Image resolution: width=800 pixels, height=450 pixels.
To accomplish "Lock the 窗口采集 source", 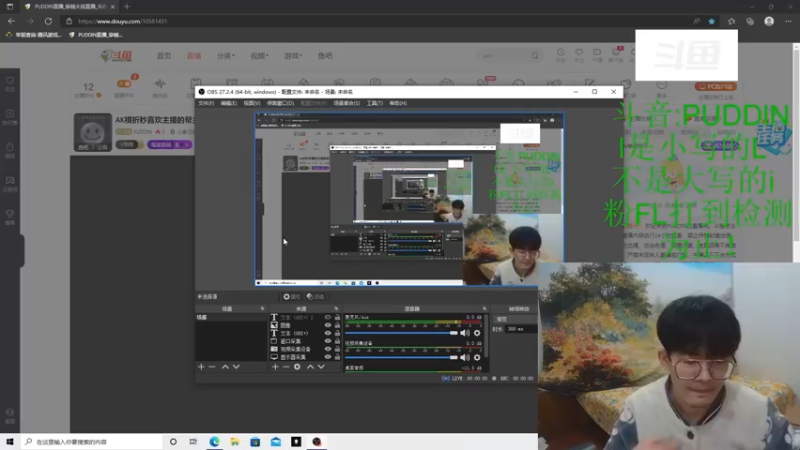I will [x=337, y=341].
